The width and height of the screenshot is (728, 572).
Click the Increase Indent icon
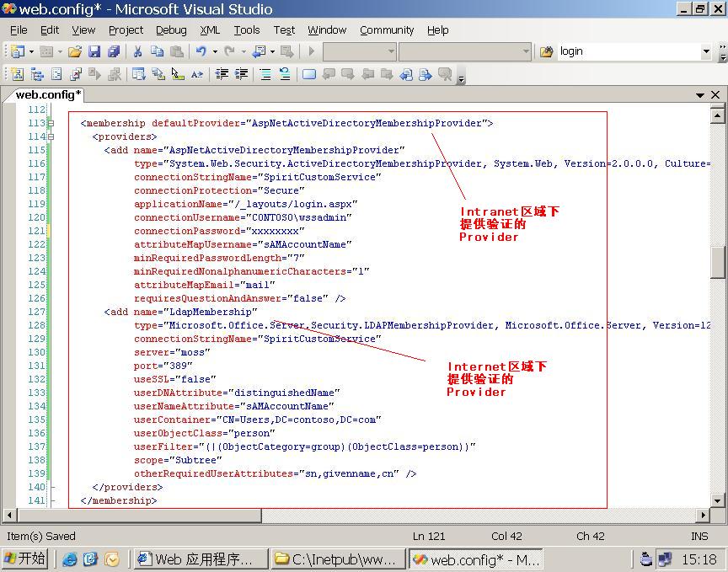tap(241, 74)
